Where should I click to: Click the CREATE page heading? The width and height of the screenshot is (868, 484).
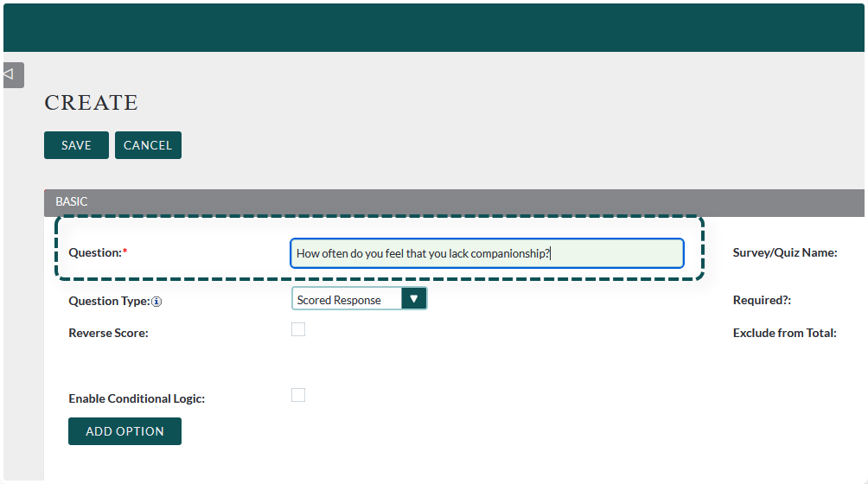pos(91,103)
